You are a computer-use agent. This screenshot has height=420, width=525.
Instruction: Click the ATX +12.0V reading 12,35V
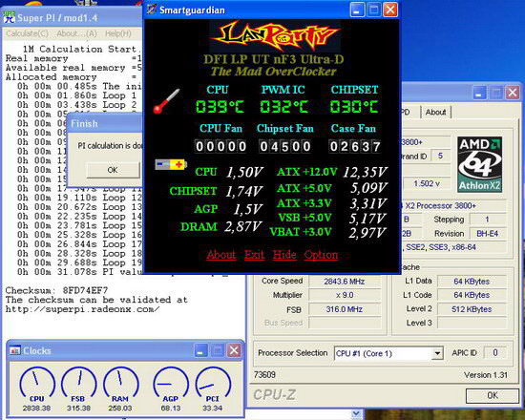tap(366, 172)
